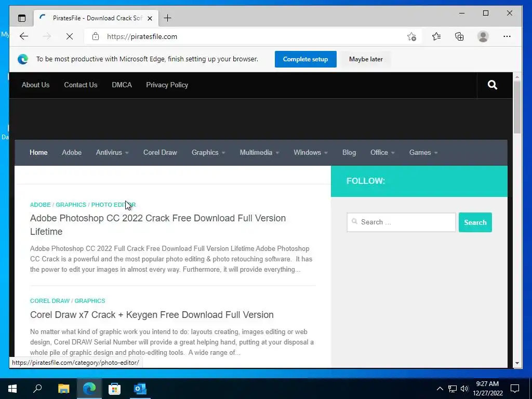532x399 pixels.
Task: Open the Favorites list icon
Action: [436, 36]
